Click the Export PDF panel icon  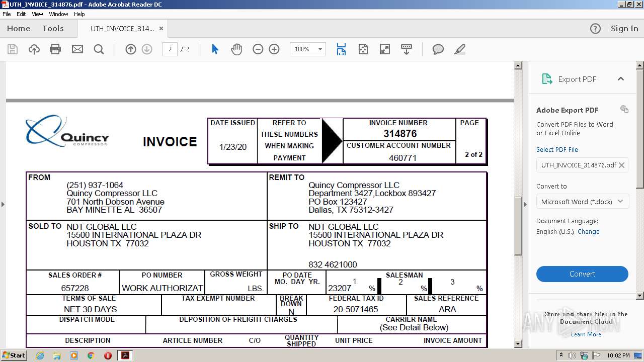tap(547, 79)
